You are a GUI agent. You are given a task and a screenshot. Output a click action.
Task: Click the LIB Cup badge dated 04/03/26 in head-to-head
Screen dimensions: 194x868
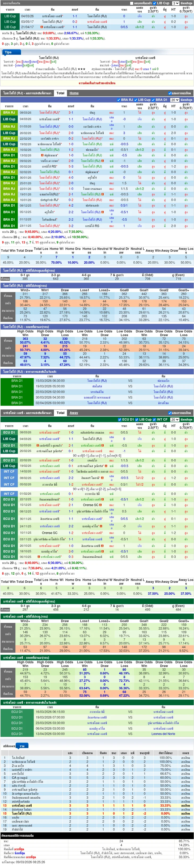(x=10, y=16)
